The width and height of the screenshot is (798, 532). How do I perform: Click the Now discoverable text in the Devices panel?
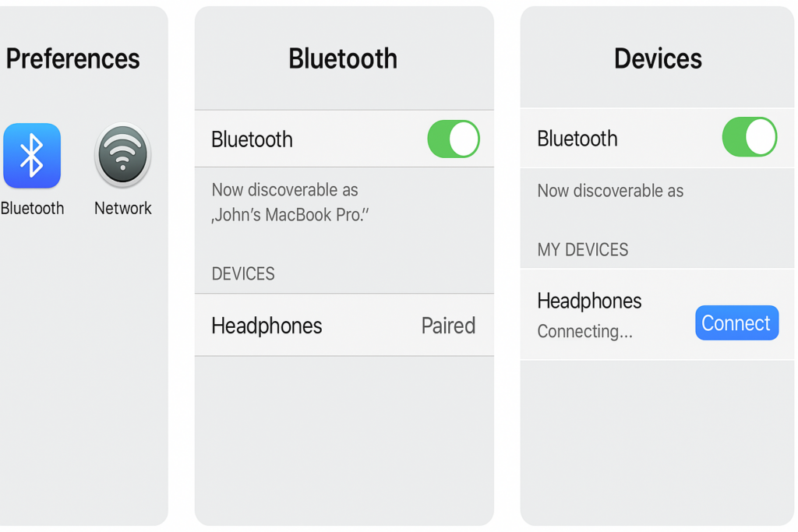[x=610, y=191]
